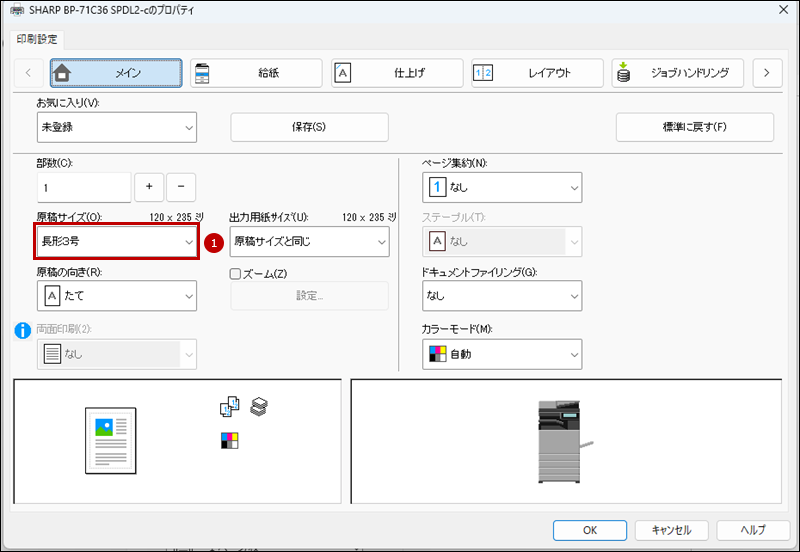This screenshot has width=800, height=552.
Task: Switch to the 給紙 tab
Action: 256,73
